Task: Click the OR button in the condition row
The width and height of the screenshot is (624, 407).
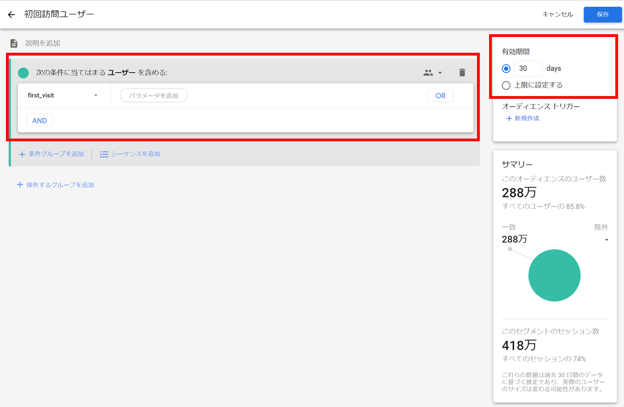Action: [x=440, y=96]
